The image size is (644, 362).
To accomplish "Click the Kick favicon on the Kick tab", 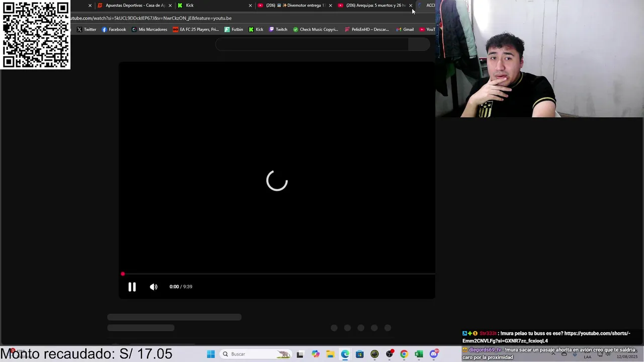I will pos(180,6).
